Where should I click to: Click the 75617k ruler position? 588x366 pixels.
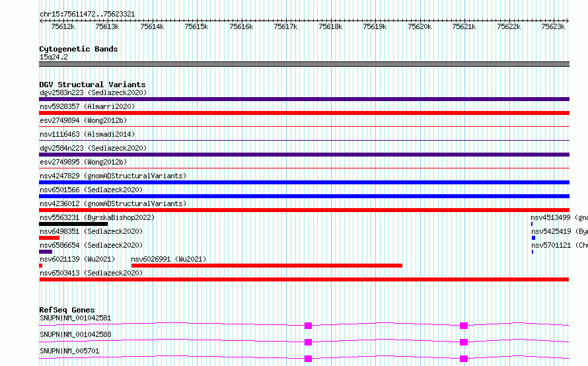286,26
